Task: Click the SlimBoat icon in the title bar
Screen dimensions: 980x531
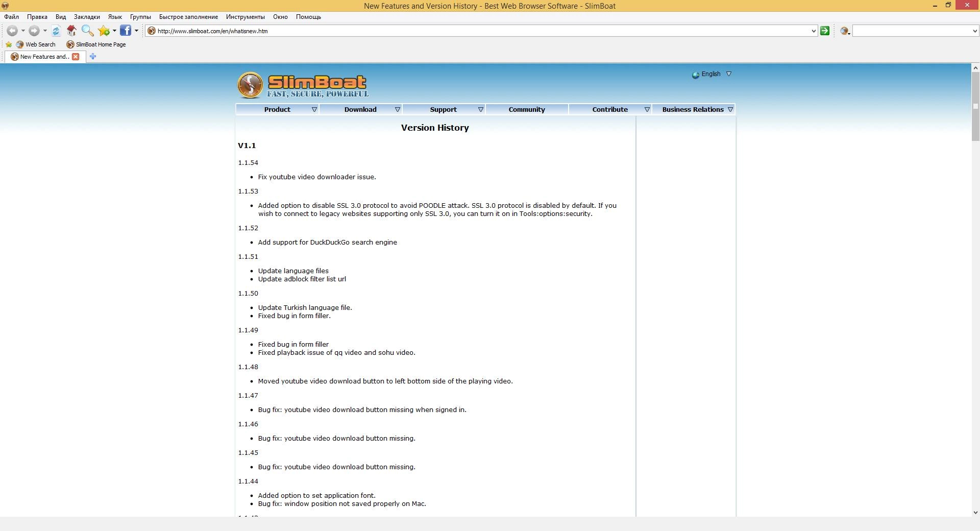Action: 5,6
